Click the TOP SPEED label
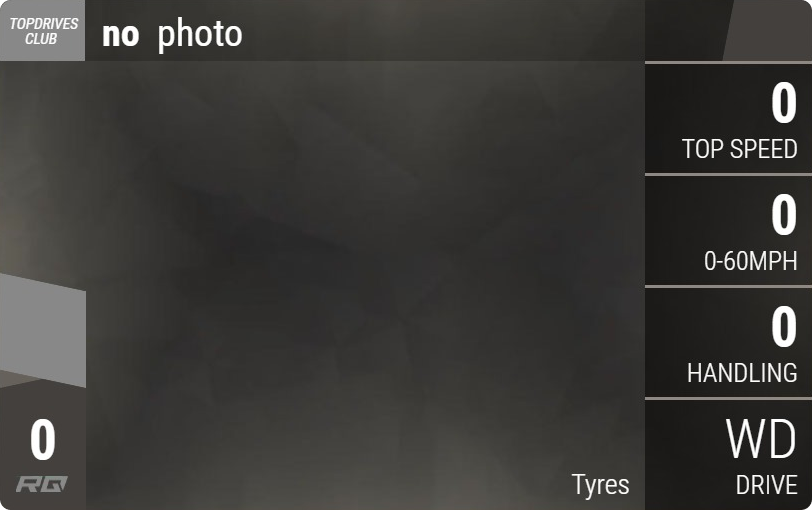 (x=740, y=149)
